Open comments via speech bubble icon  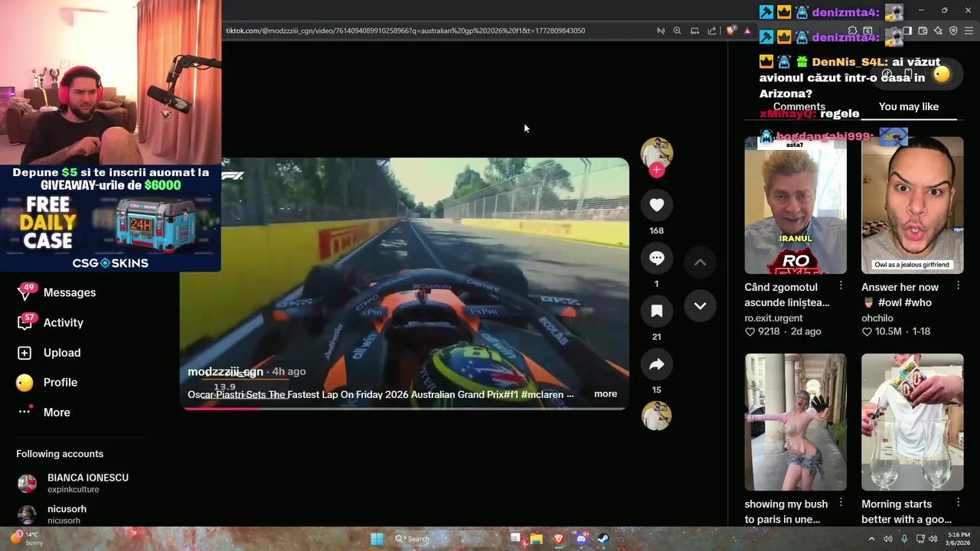pyautogui.click(x=656, y=258)
